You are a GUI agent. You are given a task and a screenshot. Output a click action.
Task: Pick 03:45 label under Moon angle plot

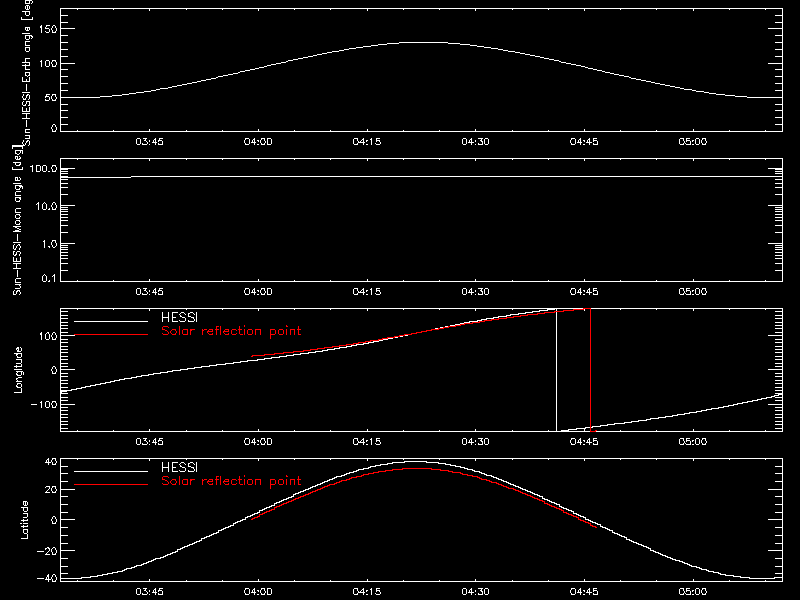coord(149,291)
